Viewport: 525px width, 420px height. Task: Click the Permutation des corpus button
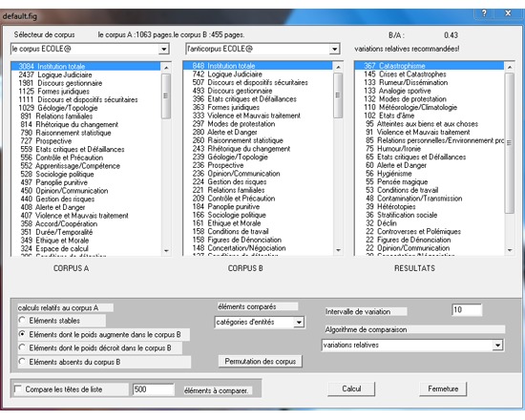261,362
